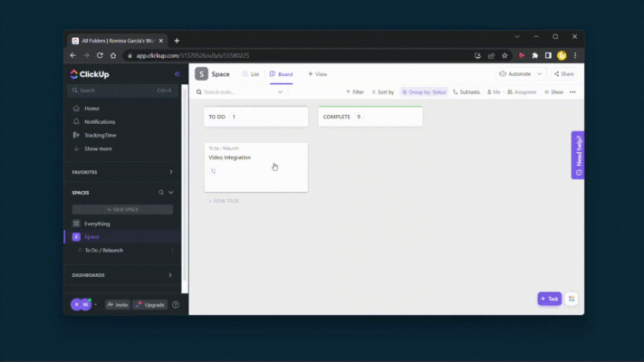644x362 pixels.
Task: Click the purple + Task button
Action: [550, 299]
